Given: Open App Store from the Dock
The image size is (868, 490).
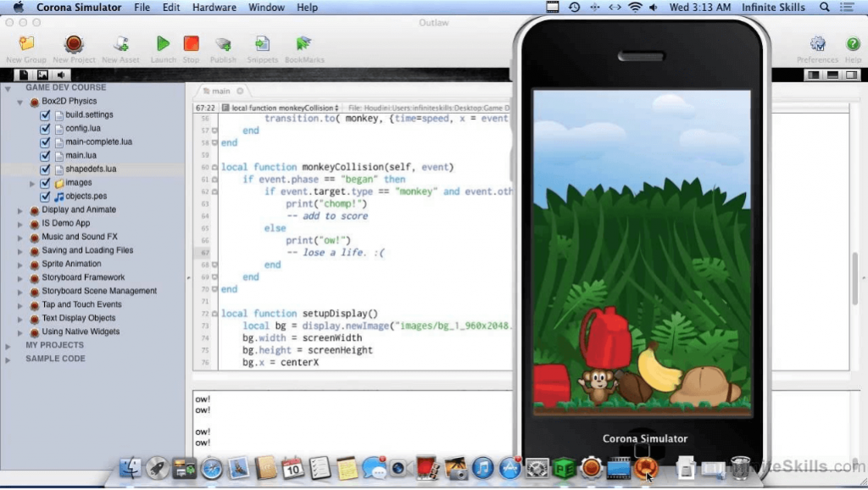Looking at the screenshot, I should (509, 469).
